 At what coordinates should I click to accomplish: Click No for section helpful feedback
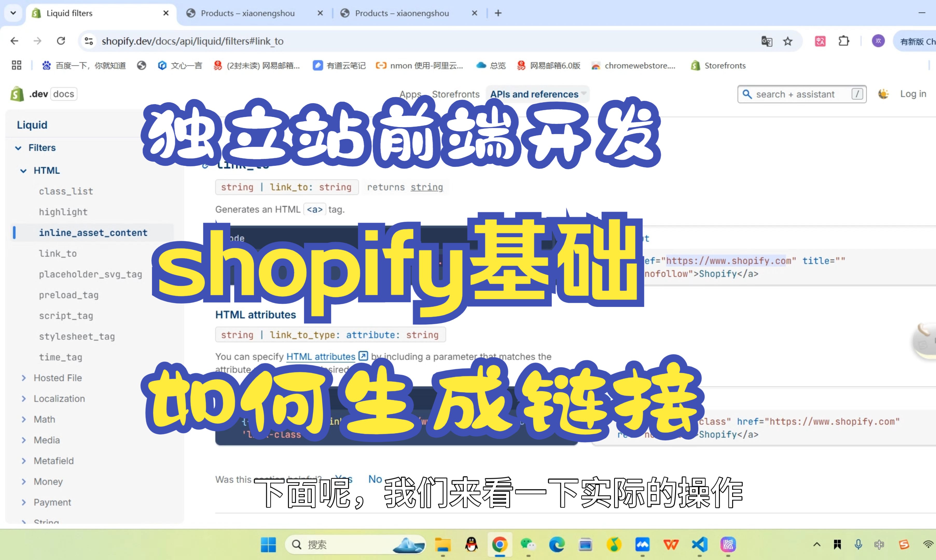click(375, 479)
